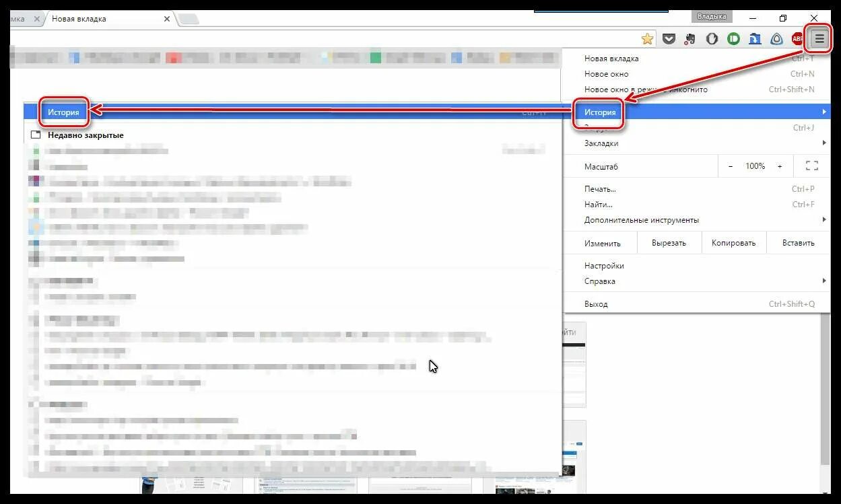Viewport: 841px width, 504px height.
Task: Click the Вставить button
Action: [x=799, y=243]
